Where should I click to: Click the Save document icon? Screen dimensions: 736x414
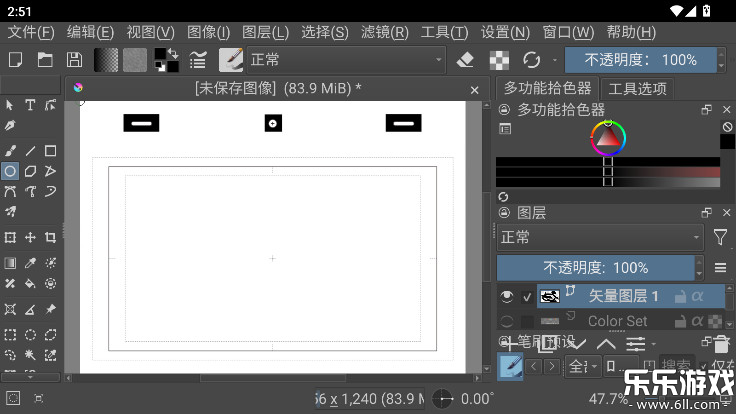[74, 60]
